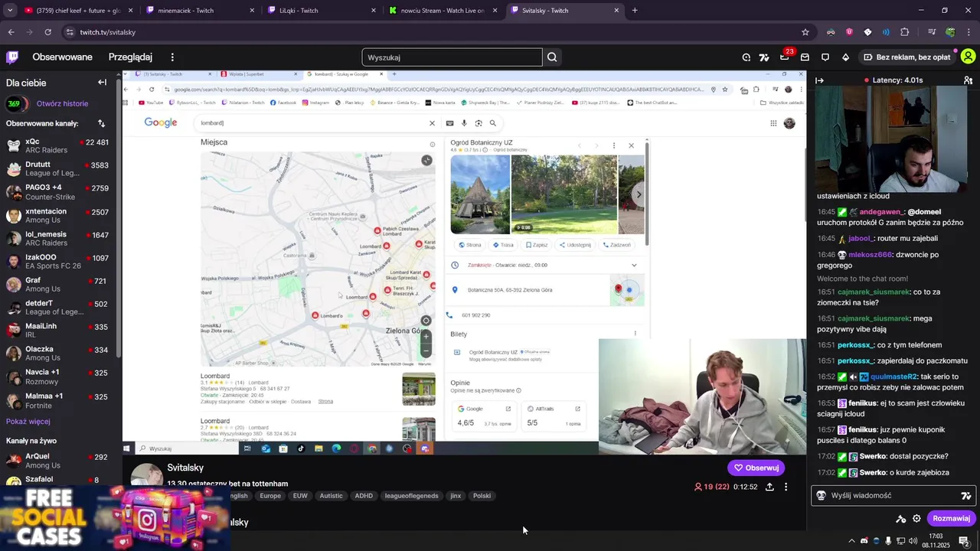980x551 pixels.
Task: Click Otwórz historie link
Action: tap(62, 103)
